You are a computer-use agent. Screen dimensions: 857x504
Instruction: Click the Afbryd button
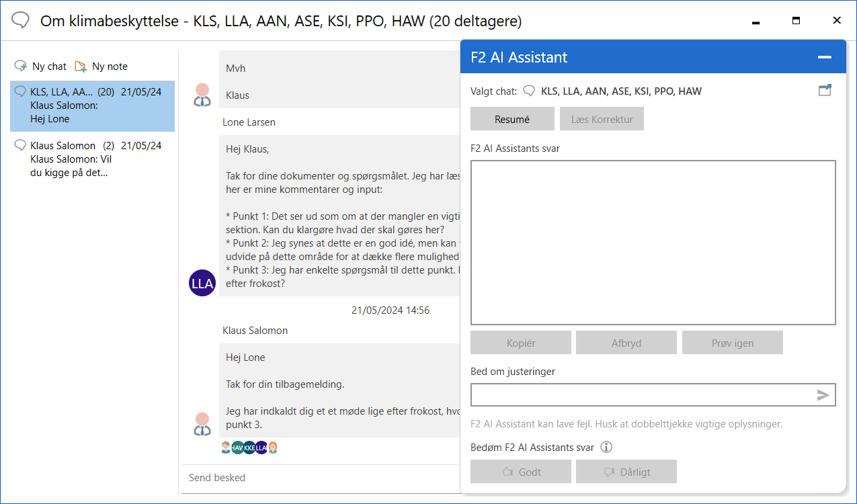click(626, 343)
